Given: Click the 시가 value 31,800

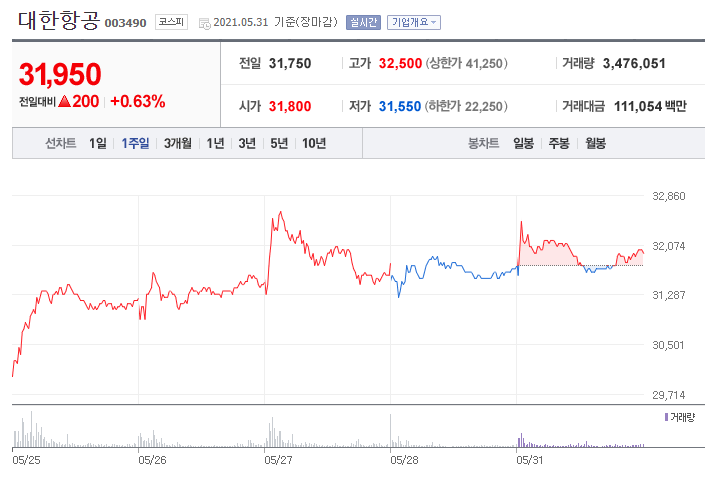Looking at the screenshot, I should point(290,107).
